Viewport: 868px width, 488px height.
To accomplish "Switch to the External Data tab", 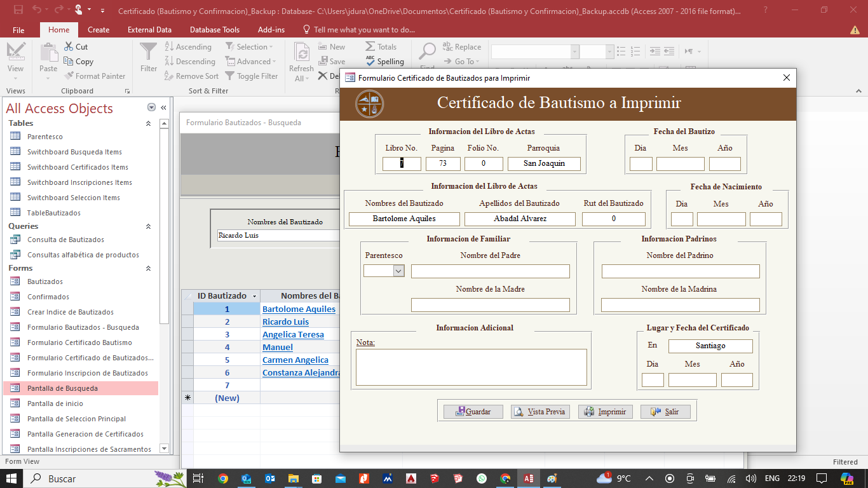I will [149, 30].
